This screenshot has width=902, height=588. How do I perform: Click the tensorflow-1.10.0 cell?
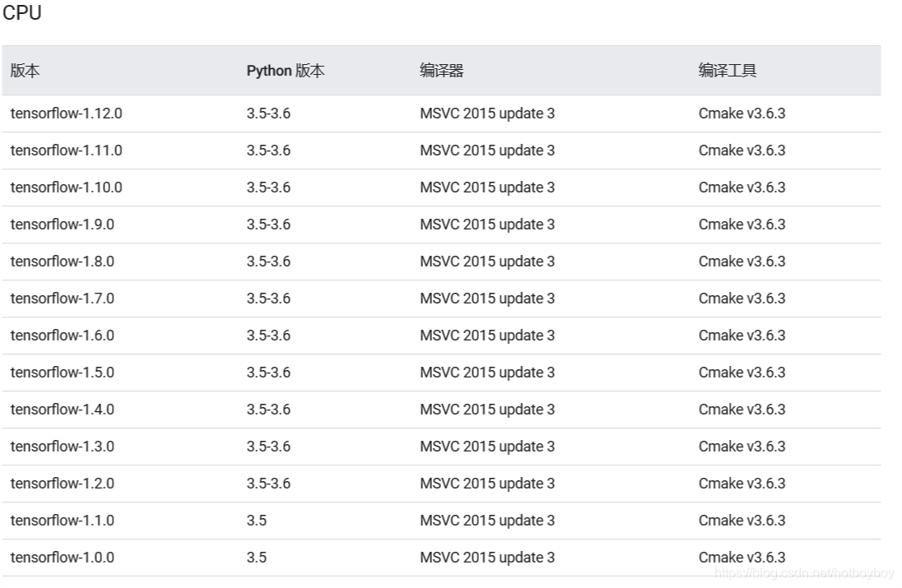point(66,188)
